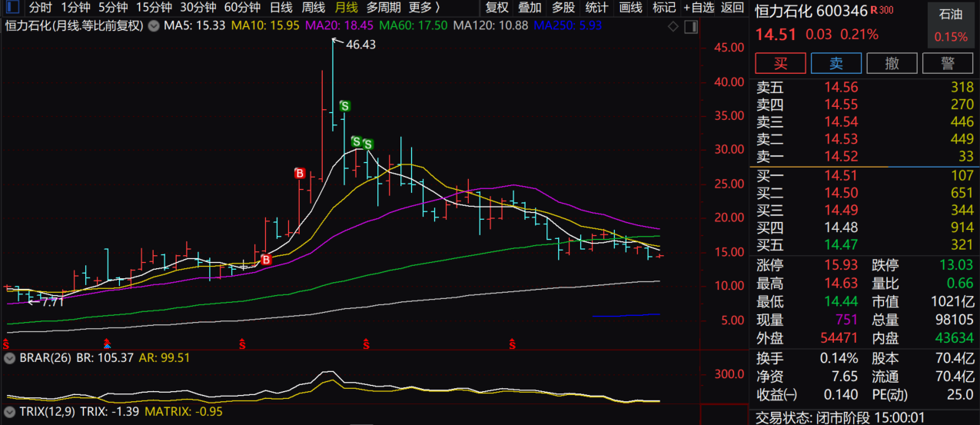Toggle the side panel icon beside the diamond
980x425 pixels.
(690, 26)
